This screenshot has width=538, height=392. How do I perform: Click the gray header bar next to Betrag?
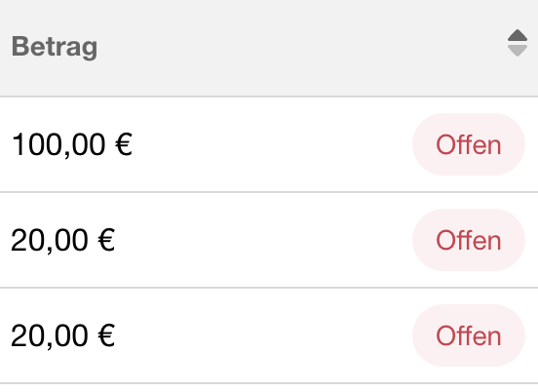[302, 47]
